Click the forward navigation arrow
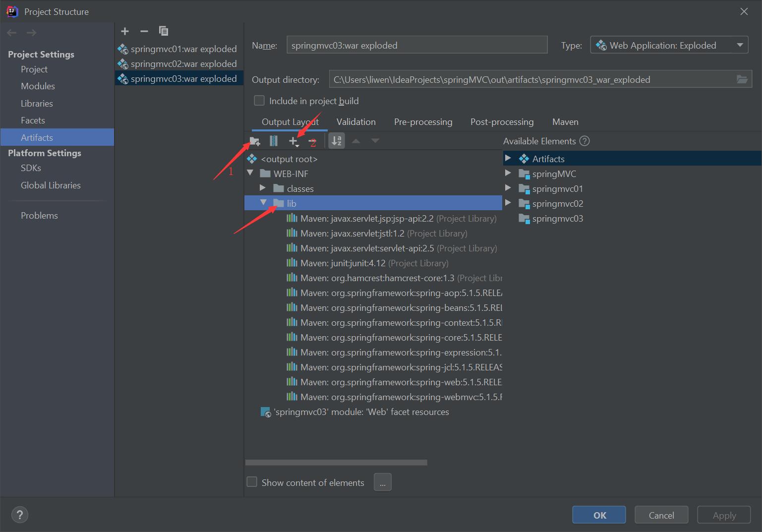The width and height of the screenshot is (762, 532). 31,33
